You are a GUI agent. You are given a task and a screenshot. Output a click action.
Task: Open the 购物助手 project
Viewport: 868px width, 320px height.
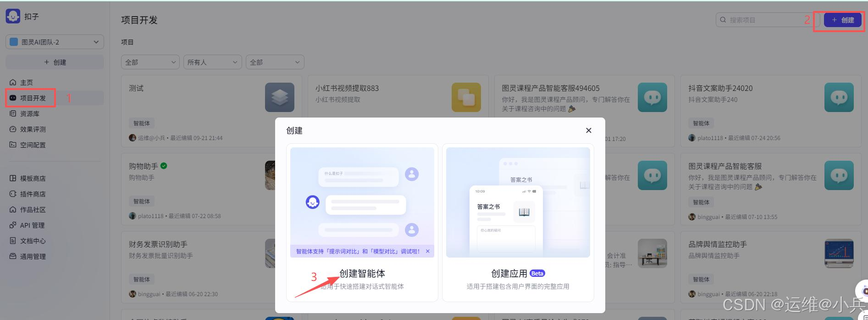(x=198, y=189)
